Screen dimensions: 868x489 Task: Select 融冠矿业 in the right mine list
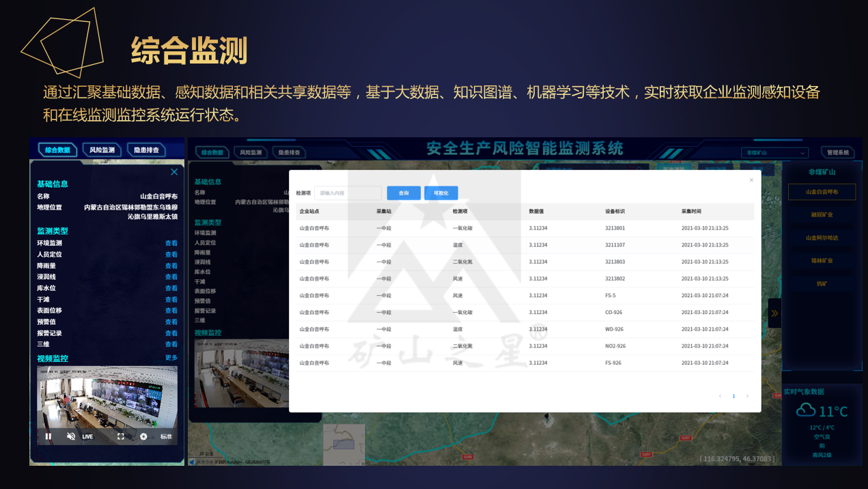coord(822,214)
